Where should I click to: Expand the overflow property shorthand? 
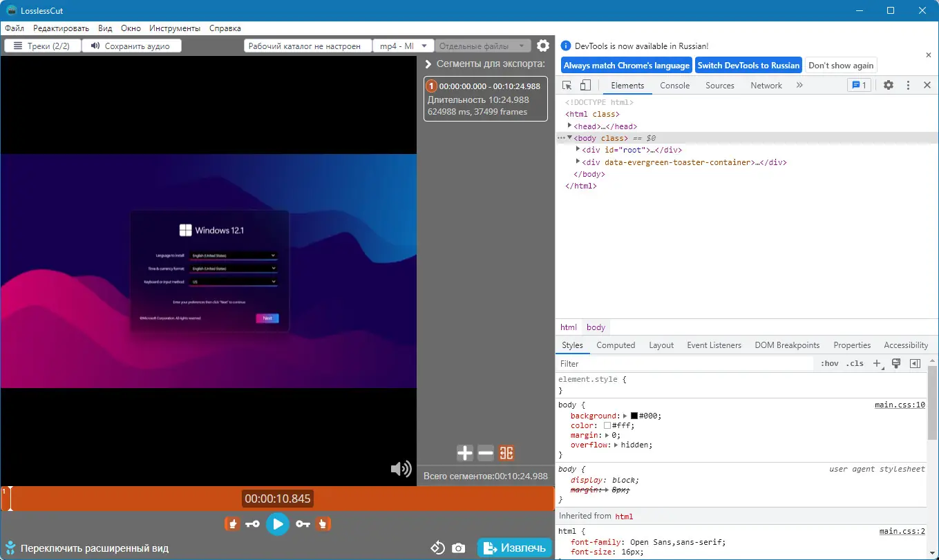[x=616, y=445]
